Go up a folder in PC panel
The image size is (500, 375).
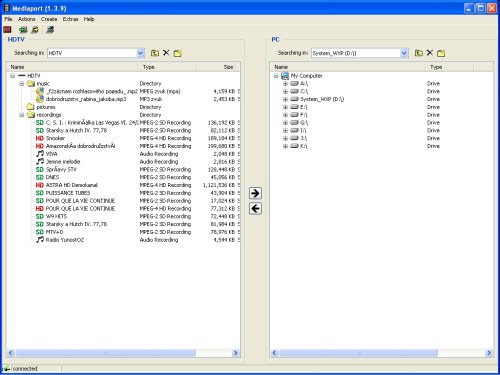pyautogui.click(x=419, y=53)
